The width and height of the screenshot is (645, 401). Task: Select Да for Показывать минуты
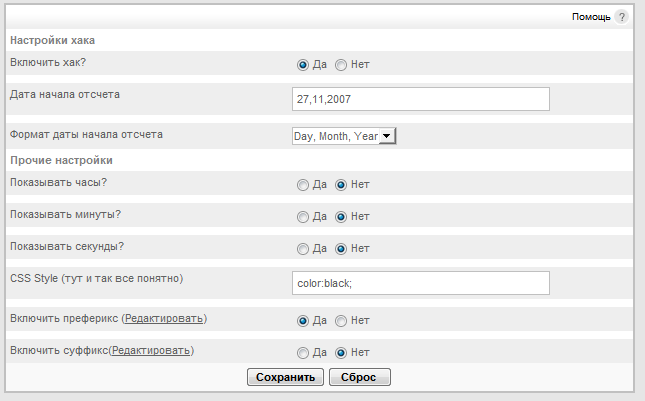point(303,217)
